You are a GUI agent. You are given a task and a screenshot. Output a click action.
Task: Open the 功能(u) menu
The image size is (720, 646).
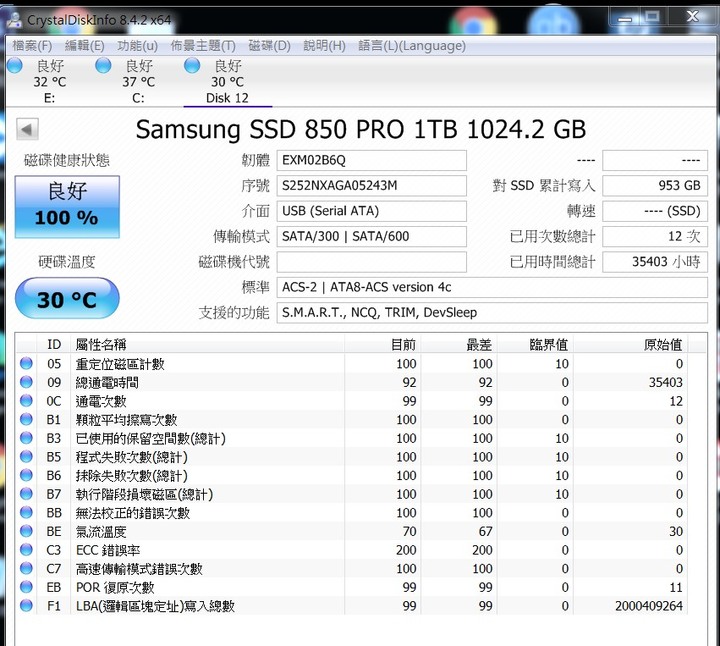click(137, 46)
